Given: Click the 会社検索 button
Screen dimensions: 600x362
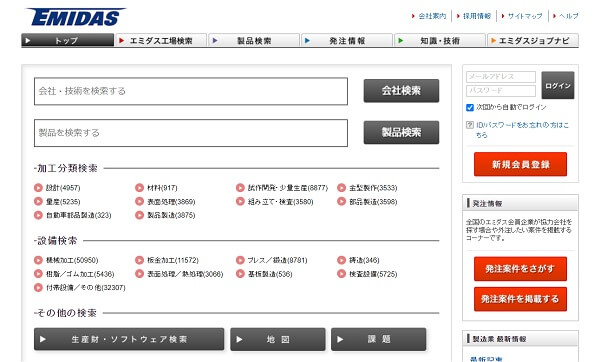Looking at the screenshot, I should coord(401,91).
